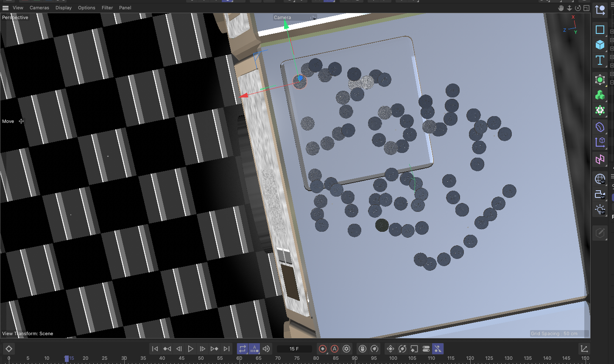Open the Filter menu
This screenshot has width=614, height=364.
(107, 8)
